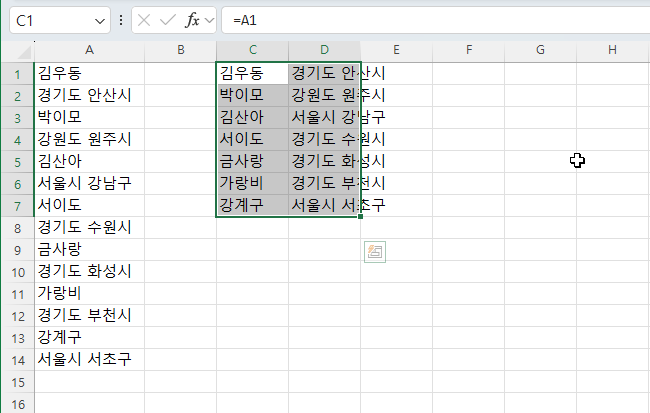The image size is (650, 413).
Task: Click cell A8 containing 경기도 수원시
Action: 90,228
